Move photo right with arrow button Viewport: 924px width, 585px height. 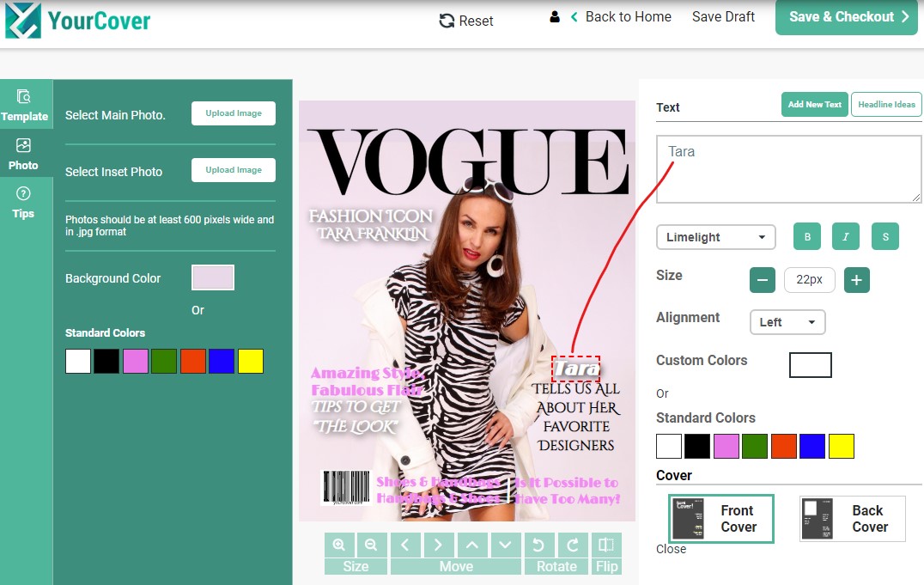click(x=439, y=545)
